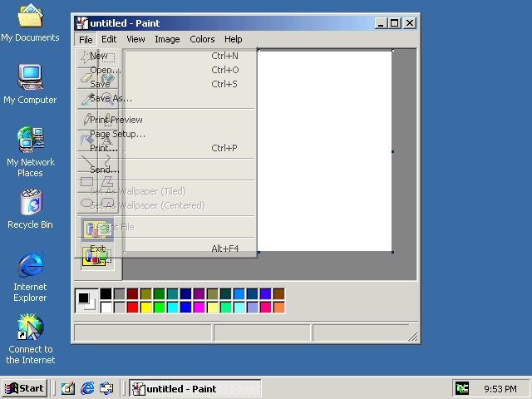This screenshot has width=532, height=399.
Task: Maximize the Paint window
Action: (394, 23)
